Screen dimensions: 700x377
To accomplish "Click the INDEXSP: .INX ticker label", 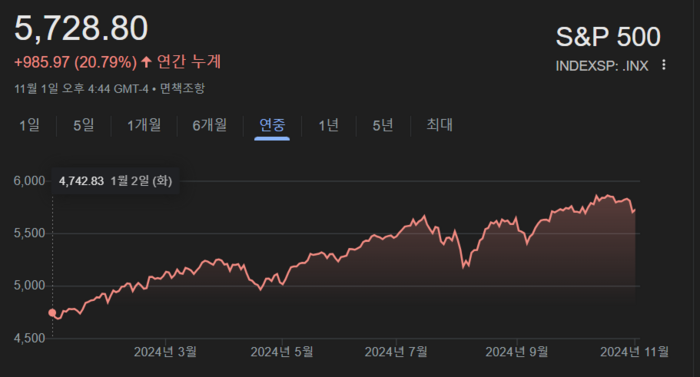I will tap(602, 66).
